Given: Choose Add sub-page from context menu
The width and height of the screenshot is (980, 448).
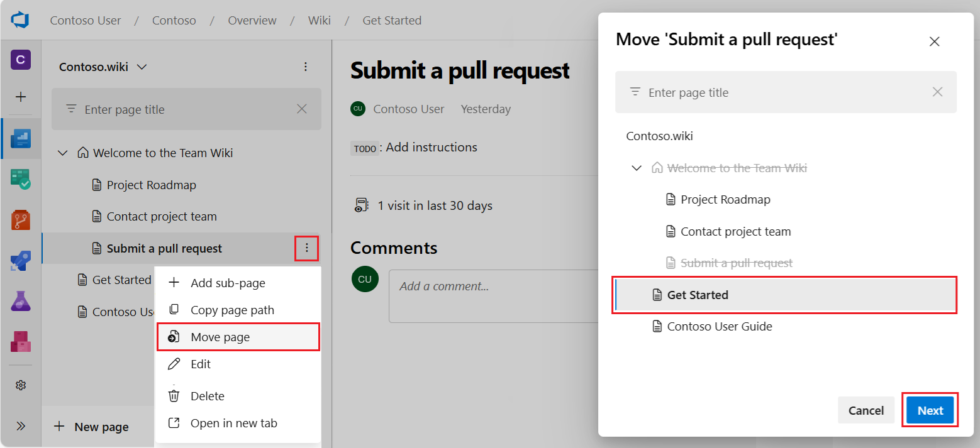Looking at the screenshot, I should [x=238, y=283].
